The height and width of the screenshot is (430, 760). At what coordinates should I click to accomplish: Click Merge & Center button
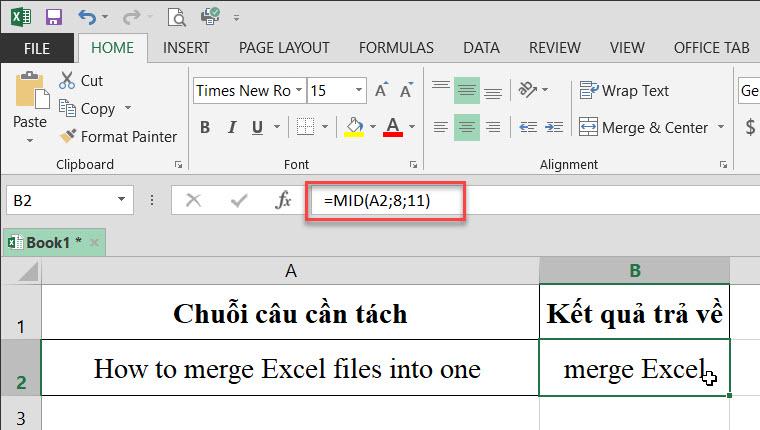(x=643, y=127)
